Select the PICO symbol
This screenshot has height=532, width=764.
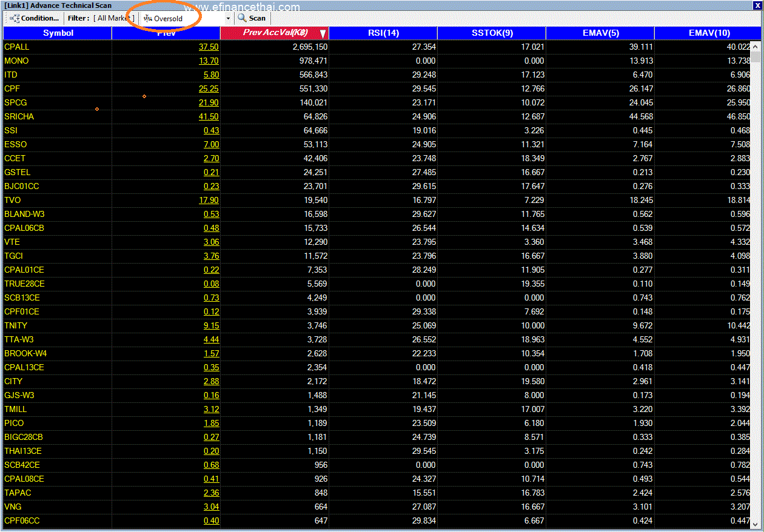pyautogui.click(x=14, y=423)
